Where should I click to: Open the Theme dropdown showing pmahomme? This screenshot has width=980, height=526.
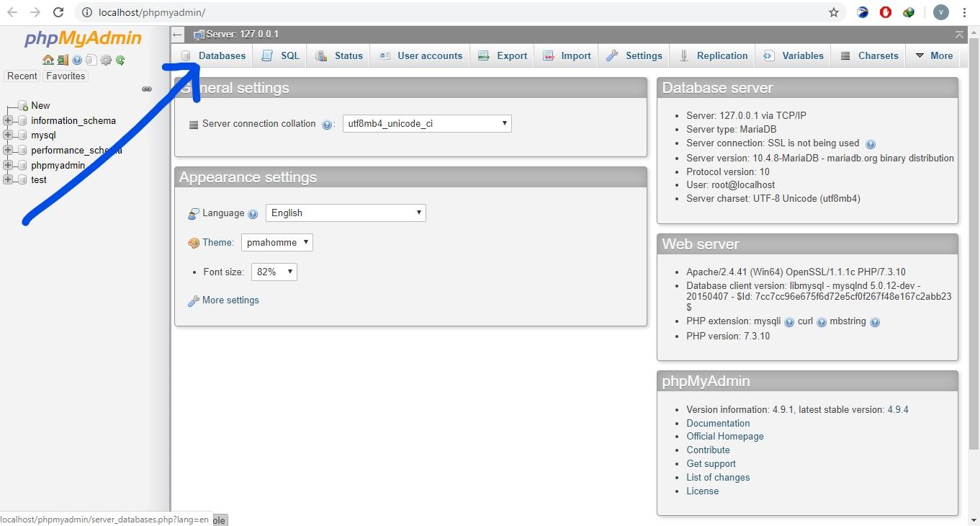[277, 242]
